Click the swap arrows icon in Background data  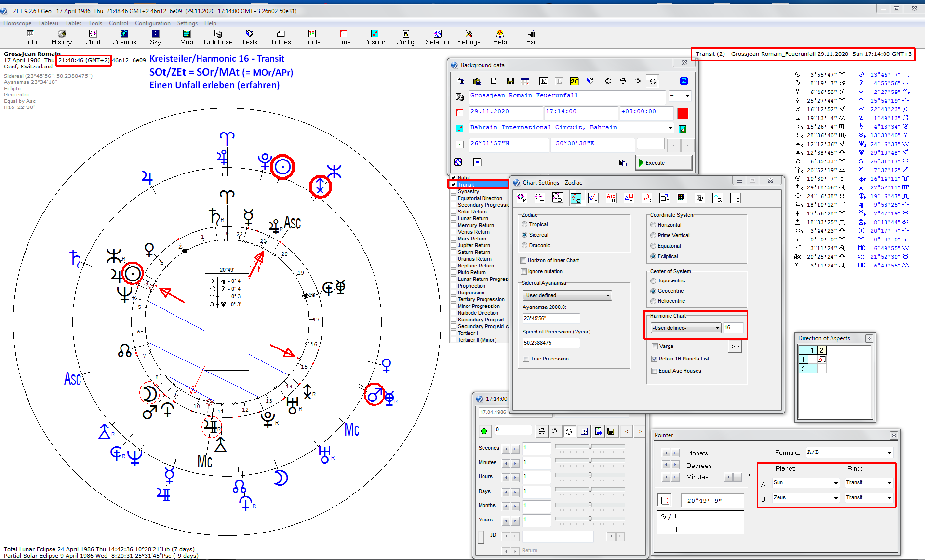click(x=623, y=81)
